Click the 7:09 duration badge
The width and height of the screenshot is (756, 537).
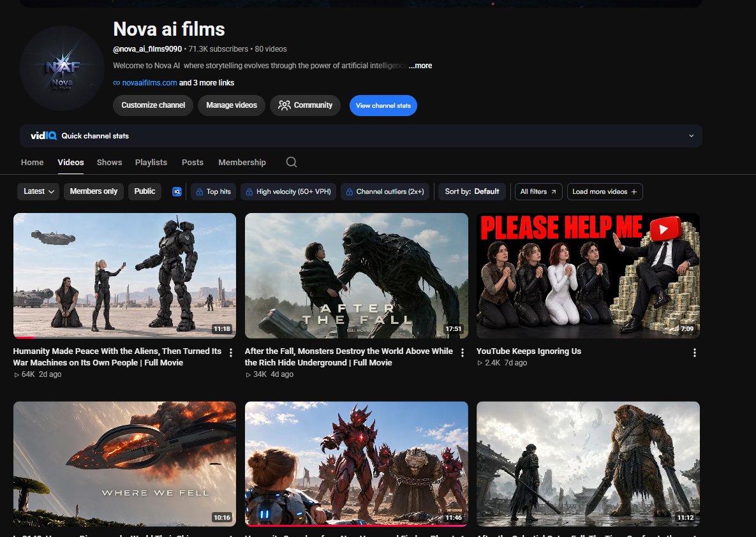pos(687,329)
